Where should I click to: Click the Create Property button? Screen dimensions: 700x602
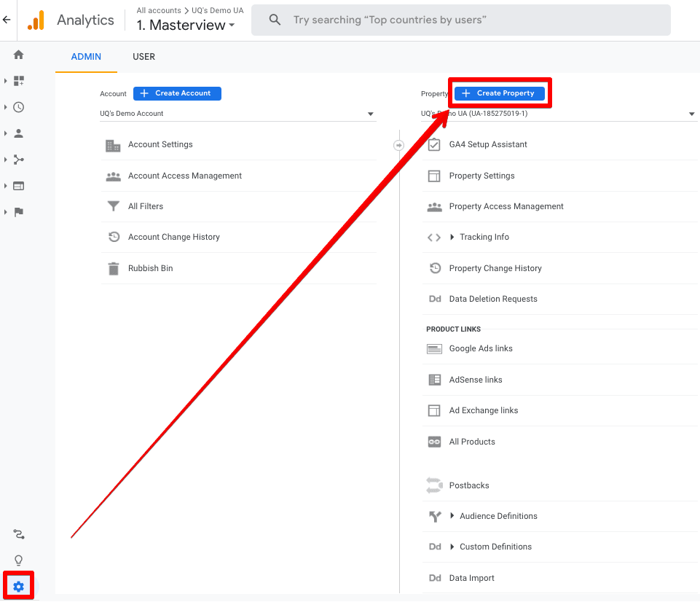[500, 93]
